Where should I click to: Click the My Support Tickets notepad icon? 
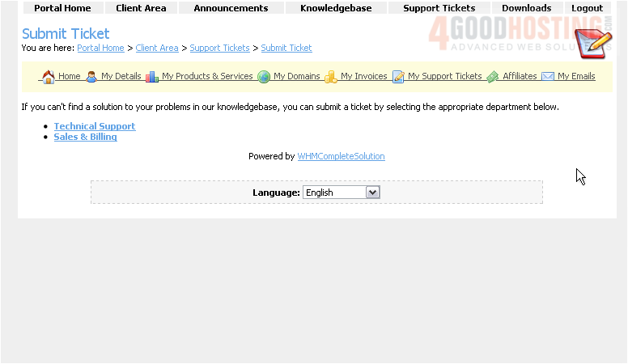(x=398, y=77)
